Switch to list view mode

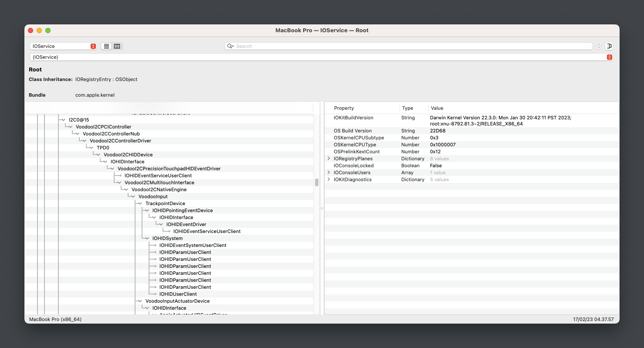pos(106,46)
